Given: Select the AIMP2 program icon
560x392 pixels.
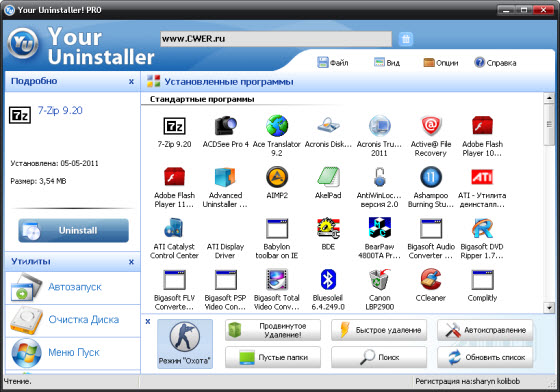Looking at the screenshot, I should pos(277,177).
